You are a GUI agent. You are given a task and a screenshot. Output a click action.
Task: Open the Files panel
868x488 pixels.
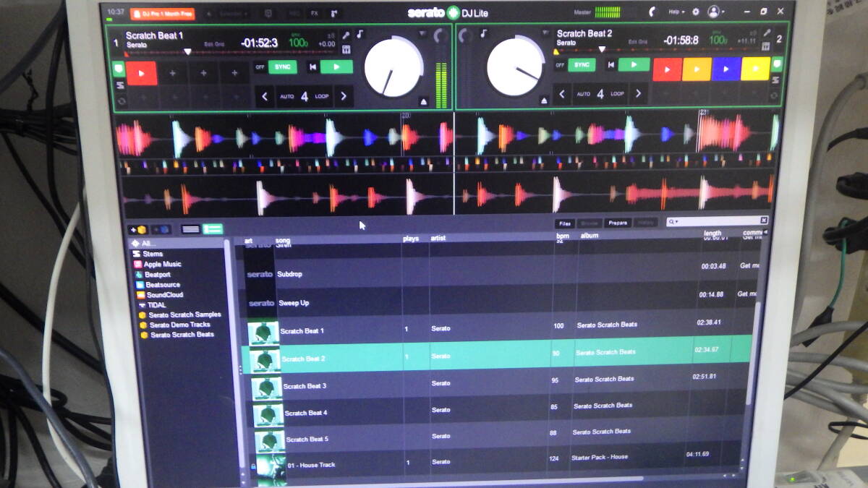tap(565, 223)
